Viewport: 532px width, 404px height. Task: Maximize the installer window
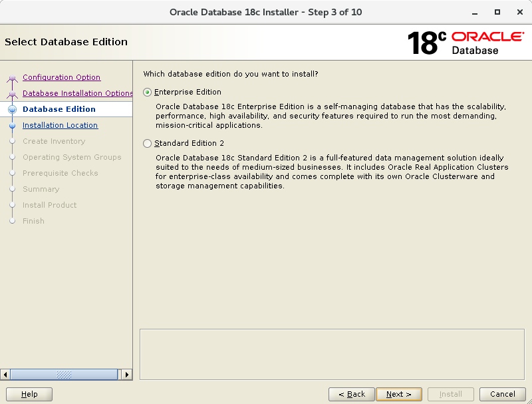[x=497, y=12]
